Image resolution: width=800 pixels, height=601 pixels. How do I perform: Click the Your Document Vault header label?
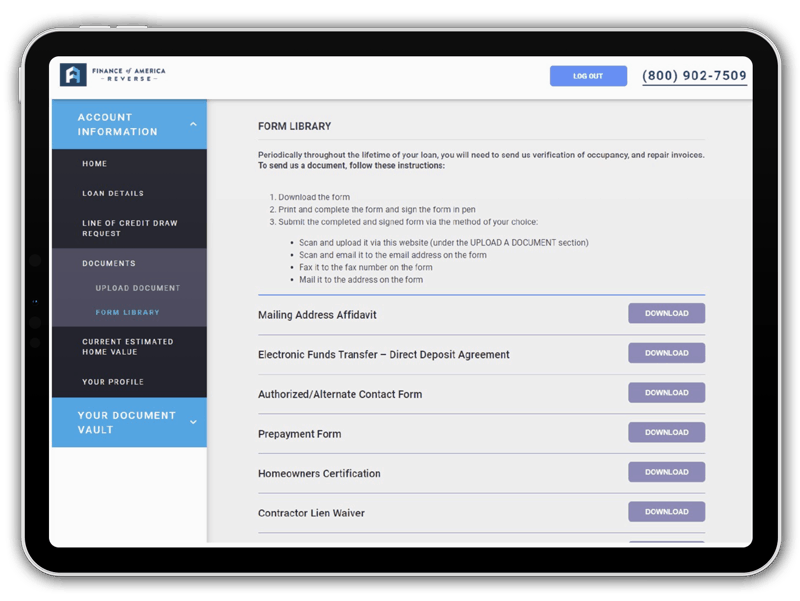tap(127, 422)
